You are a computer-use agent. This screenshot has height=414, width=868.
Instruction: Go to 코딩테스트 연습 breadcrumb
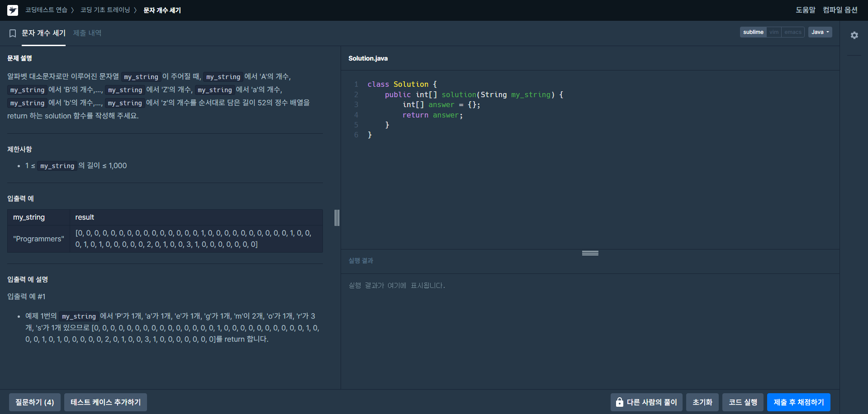[x=46, y=10]
